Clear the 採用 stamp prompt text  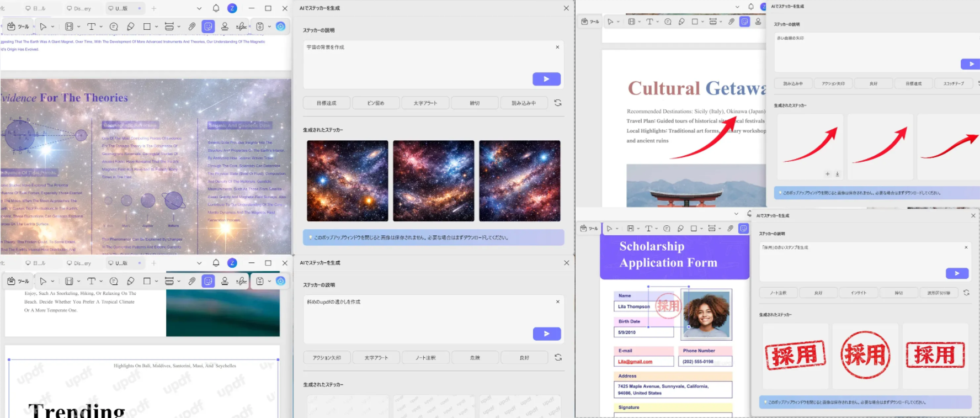pos(966,247)
